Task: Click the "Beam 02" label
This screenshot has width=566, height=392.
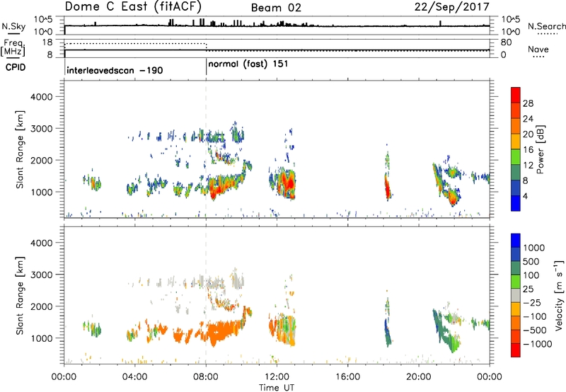Action: tap(276, 8)
